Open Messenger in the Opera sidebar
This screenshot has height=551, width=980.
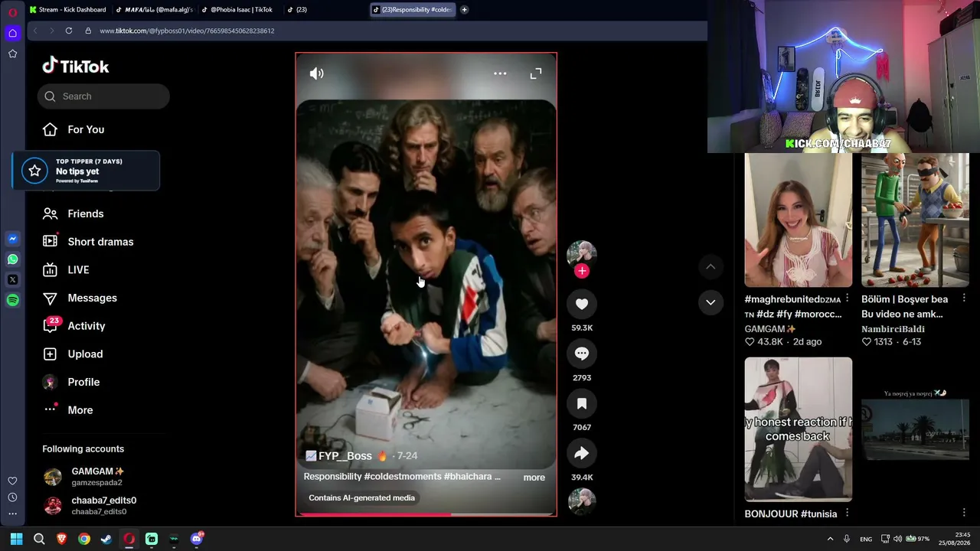coord(12,239)
